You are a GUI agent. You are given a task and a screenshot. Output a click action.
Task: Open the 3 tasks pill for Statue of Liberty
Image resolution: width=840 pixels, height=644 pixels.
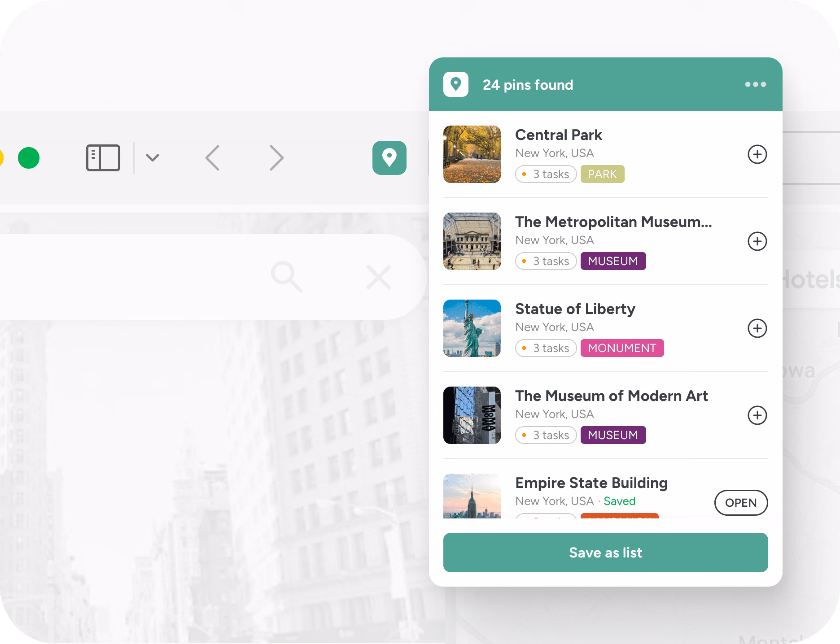pos(546,348)
